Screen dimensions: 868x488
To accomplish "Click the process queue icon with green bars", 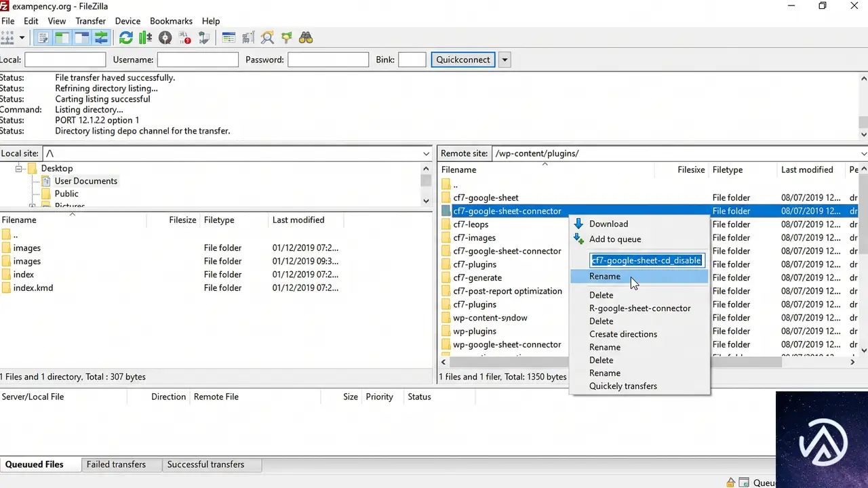I will click(x=145, y=38).
